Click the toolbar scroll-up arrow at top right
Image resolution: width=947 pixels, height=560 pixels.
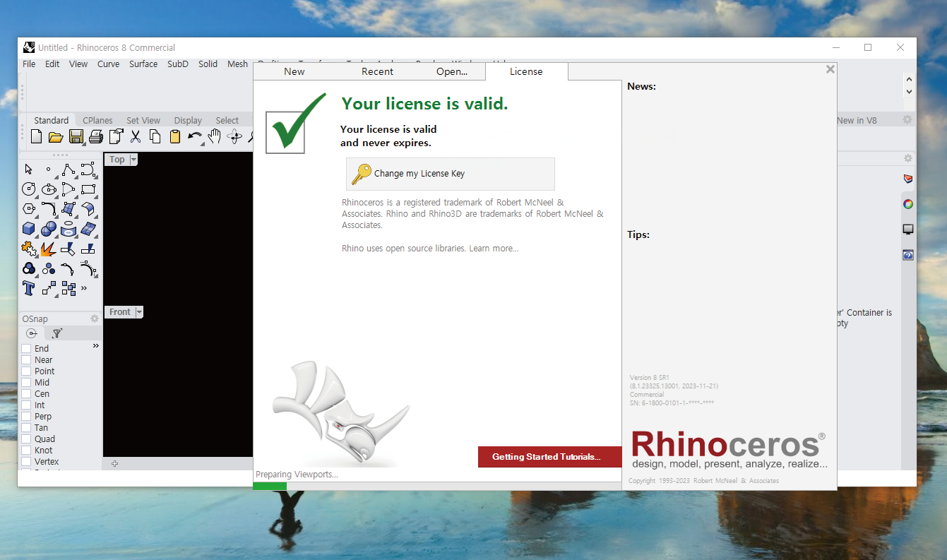point(909,80)
